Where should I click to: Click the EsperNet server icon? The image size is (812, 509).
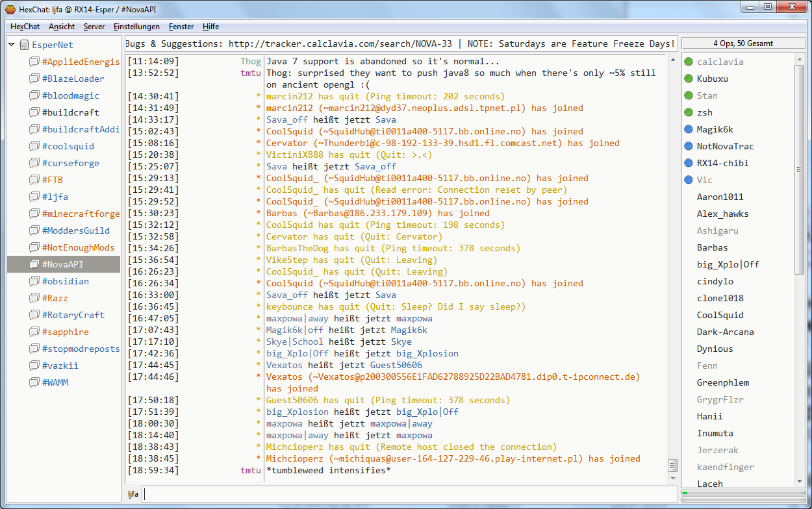pos(25,45)
